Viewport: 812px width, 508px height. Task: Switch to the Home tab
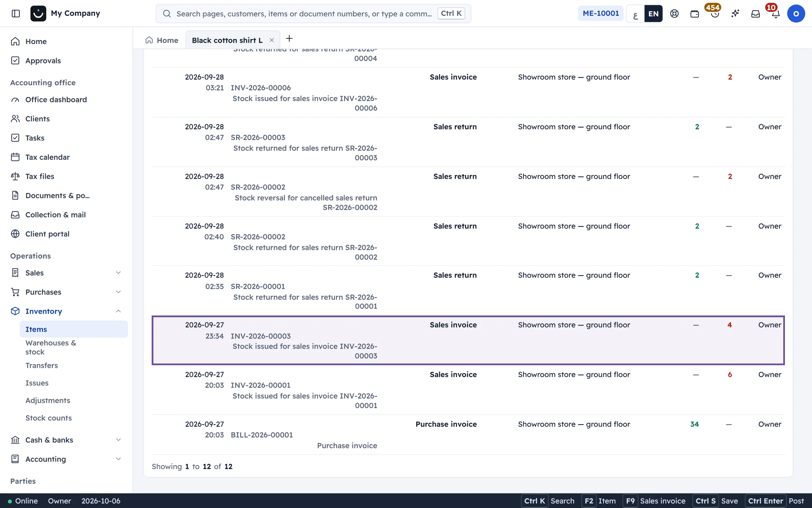(162, 40)
